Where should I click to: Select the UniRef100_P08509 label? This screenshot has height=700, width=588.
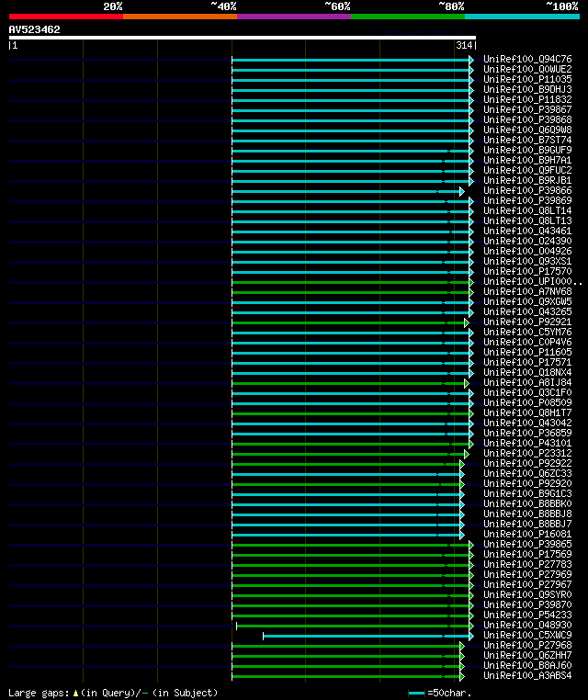click(527, 402)
